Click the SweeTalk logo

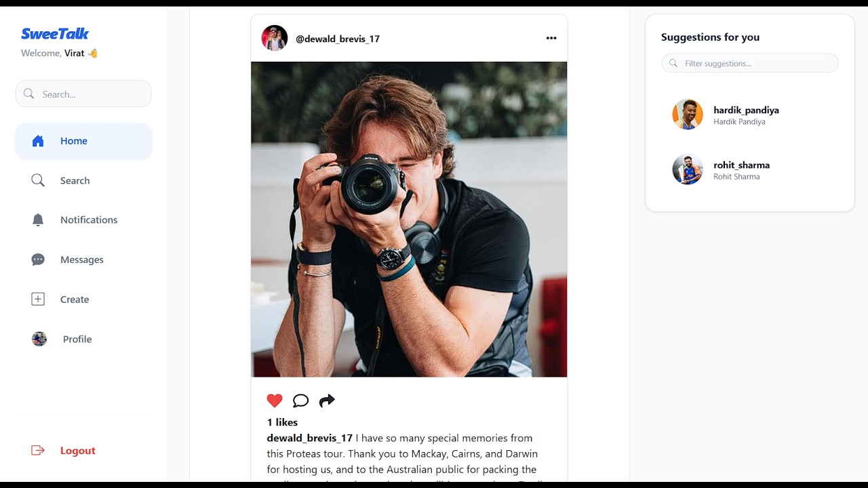pos(55,34)
